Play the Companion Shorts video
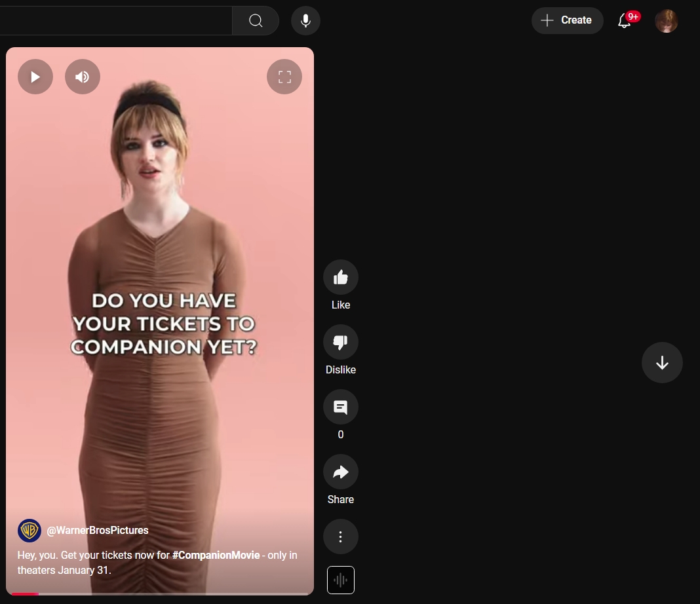The image size is (700, 604). [x=35, y=77]
